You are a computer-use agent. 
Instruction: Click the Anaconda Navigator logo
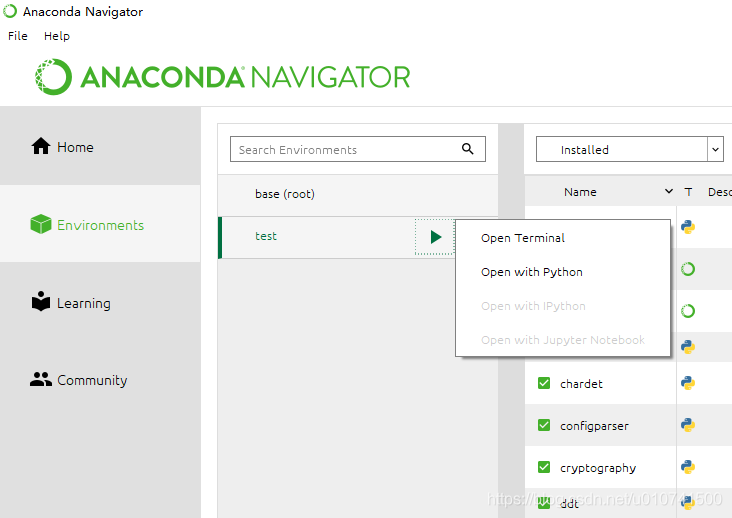(x=222, y=77)
